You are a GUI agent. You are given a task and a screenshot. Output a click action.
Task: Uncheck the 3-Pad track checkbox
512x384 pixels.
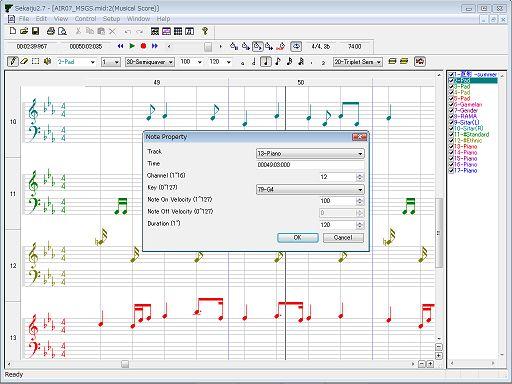coord(451,86)
